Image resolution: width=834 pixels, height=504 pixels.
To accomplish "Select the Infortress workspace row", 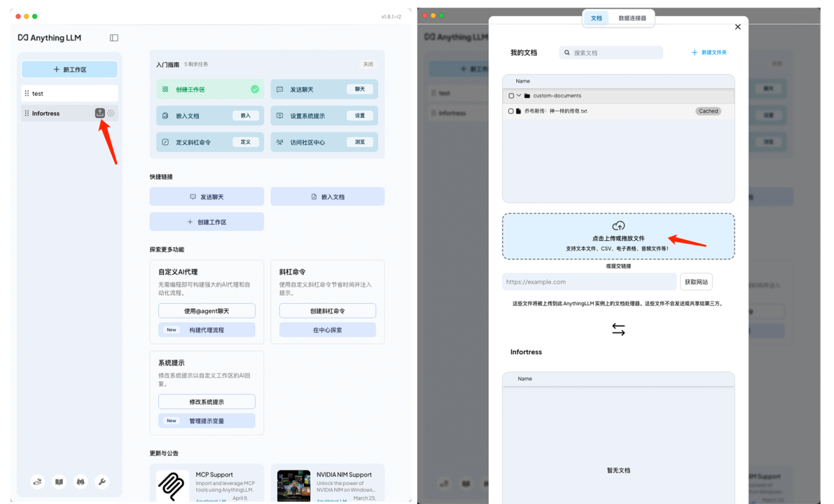I will tap(70, 113).
